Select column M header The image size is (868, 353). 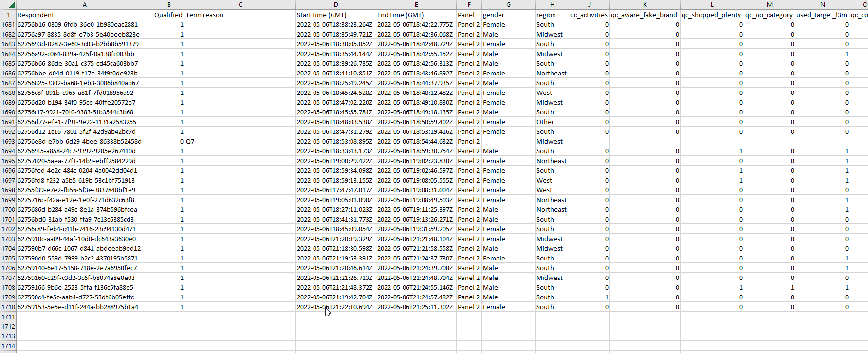pos(769,5)
